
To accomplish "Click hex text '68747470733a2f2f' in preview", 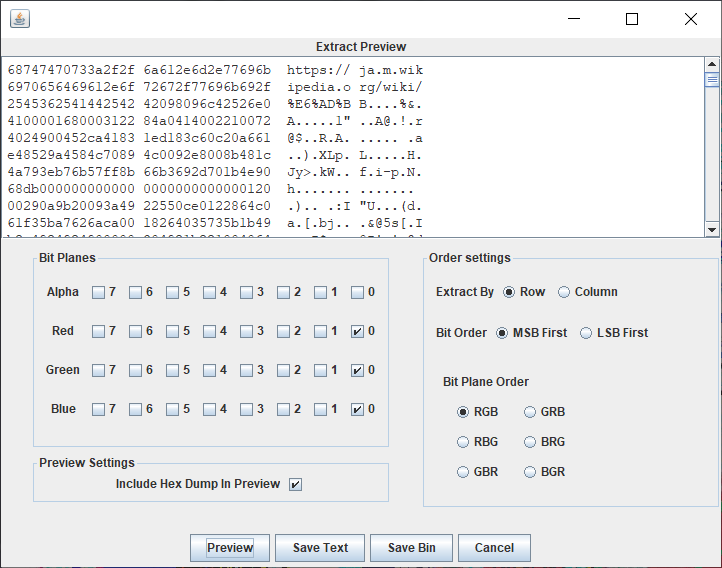I will pyautogui.click(x=71, y=70).
